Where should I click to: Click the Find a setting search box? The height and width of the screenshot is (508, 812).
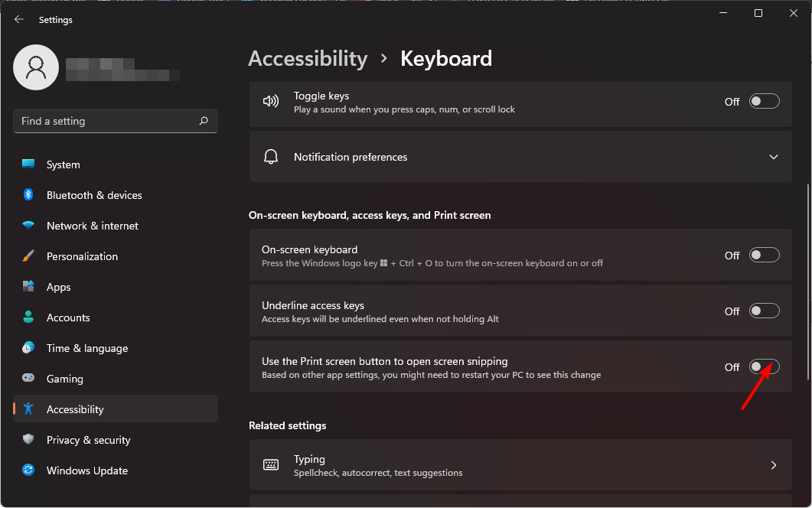[x=107, y=121]
